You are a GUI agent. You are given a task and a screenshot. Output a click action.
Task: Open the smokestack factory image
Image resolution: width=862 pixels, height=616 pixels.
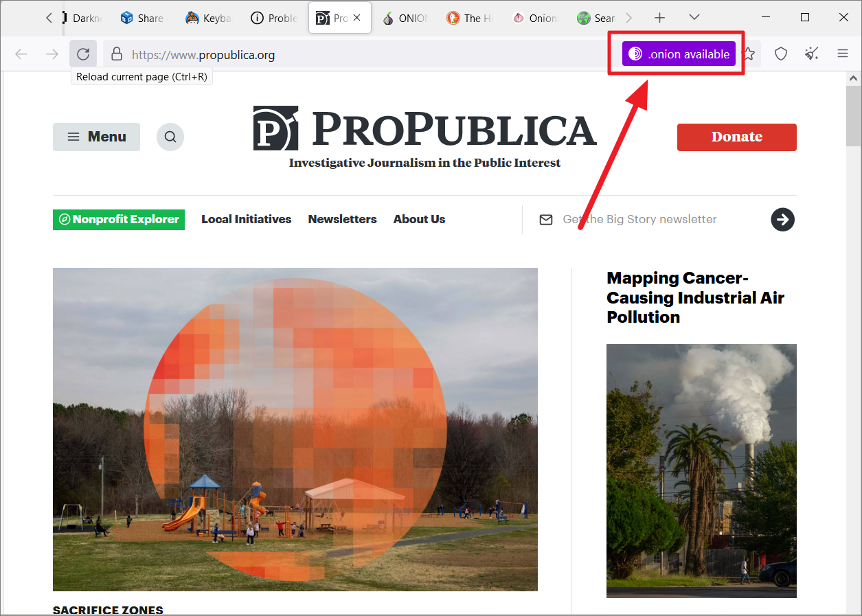701,471
